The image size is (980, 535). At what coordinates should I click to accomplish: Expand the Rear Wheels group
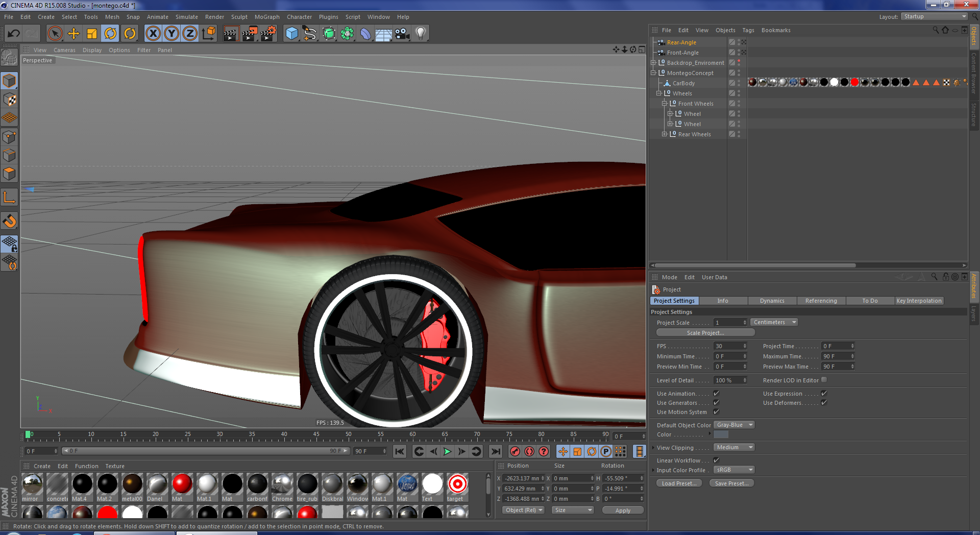(x=664, y=134)
